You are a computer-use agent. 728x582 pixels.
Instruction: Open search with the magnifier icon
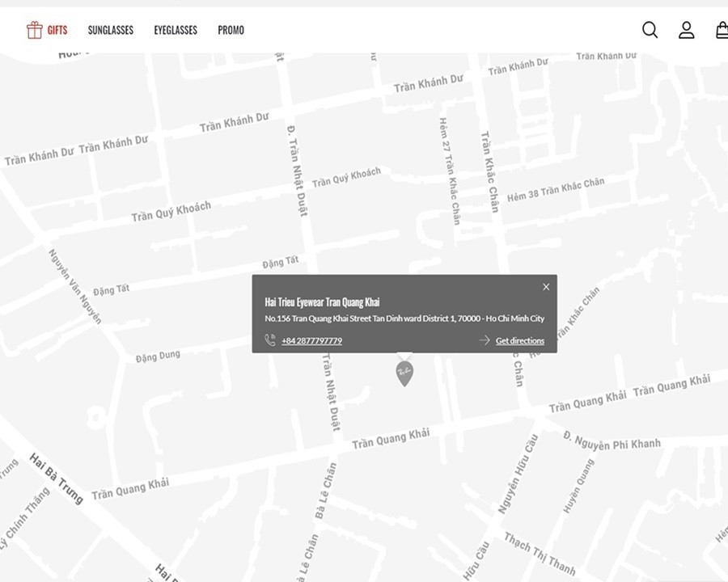[x=650, y=30]
